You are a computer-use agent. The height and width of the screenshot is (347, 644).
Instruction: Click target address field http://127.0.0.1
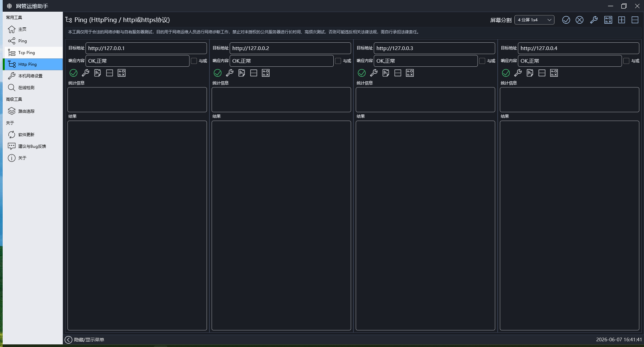pyautogui.click(x=146, y=48)
